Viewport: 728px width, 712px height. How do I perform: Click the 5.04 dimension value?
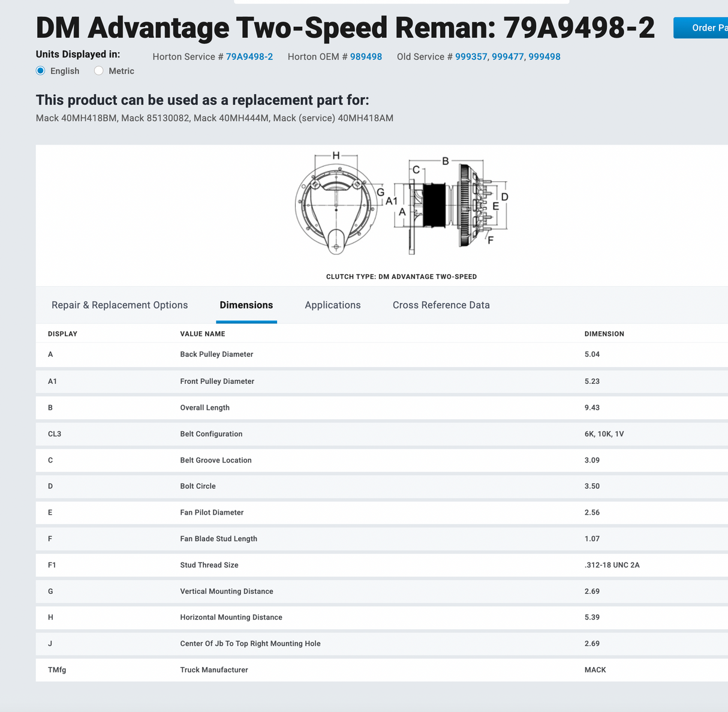pyautogui.click(x=592, y=355)
